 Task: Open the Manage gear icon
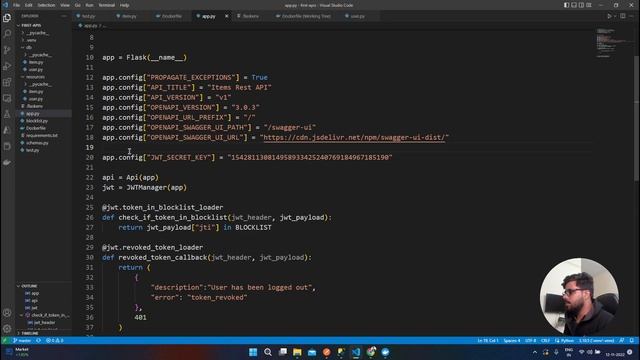pos(7,329)
